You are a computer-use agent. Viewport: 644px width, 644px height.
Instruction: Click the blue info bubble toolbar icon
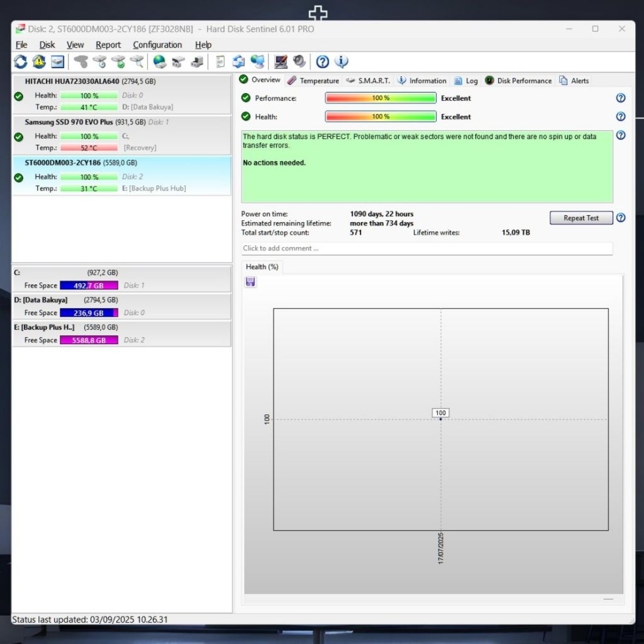(x=341, y=62)
